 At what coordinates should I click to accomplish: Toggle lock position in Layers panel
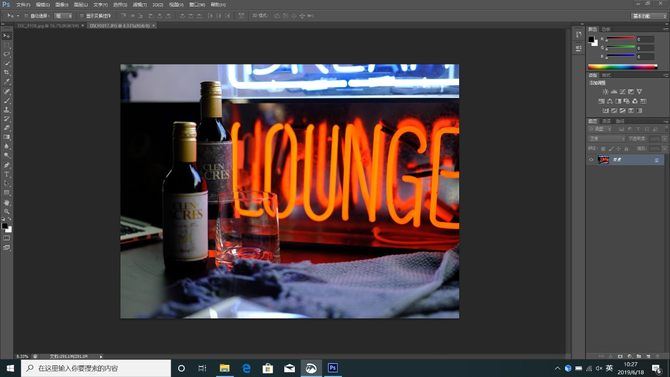[618, 148]
